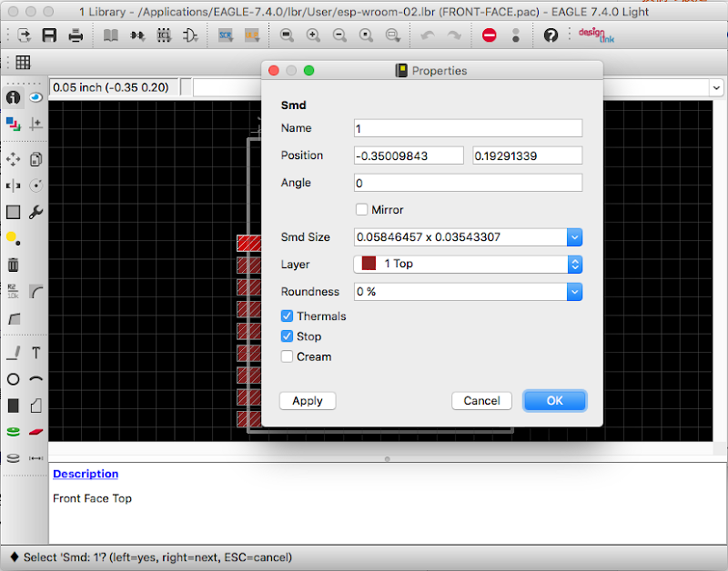
Task: Open the command line history dropdown
Action: pos(716,87)
